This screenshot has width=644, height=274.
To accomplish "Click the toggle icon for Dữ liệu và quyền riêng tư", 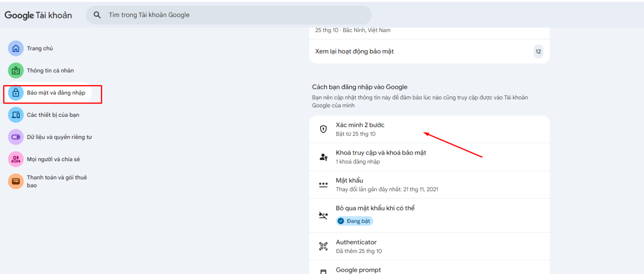I will [x=15, y=137].
